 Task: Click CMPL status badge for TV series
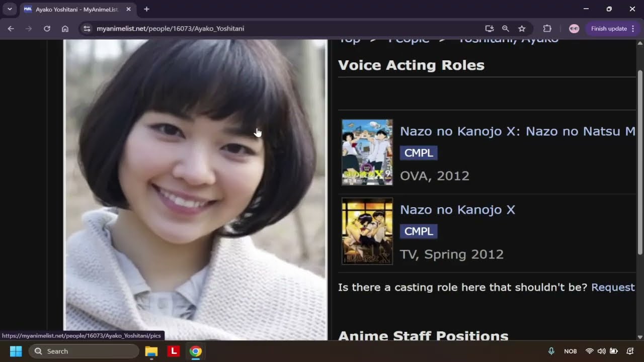[419, 231]
